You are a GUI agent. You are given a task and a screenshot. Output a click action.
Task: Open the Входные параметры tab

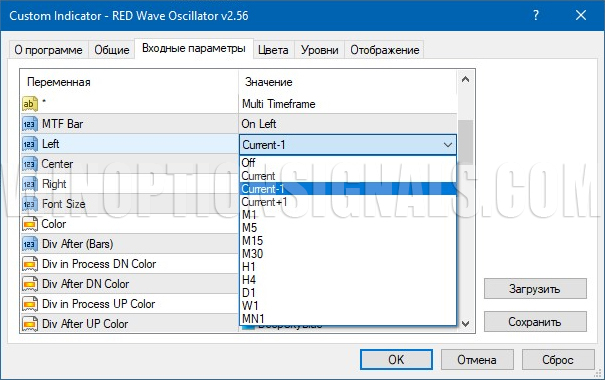tap(194, 48)
